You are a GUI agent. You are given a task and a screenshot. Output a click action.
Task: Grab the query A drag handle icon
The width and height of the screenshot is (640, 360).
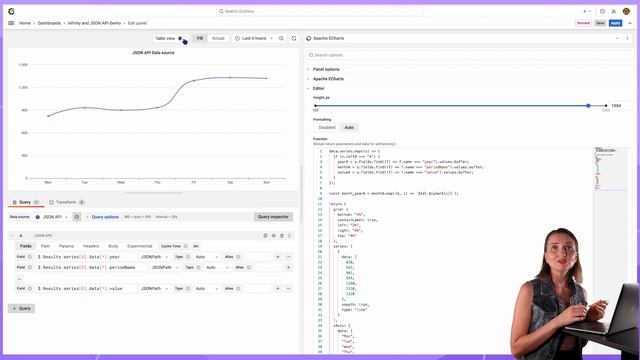tap(290, 236)
